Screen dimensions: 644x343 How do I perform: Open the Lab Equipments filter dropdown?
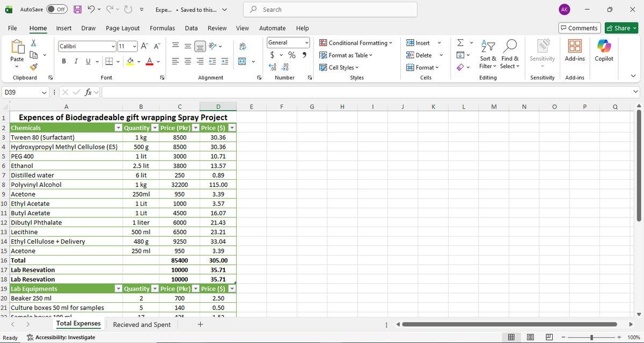pyautogui.click(x=119, y=289)
